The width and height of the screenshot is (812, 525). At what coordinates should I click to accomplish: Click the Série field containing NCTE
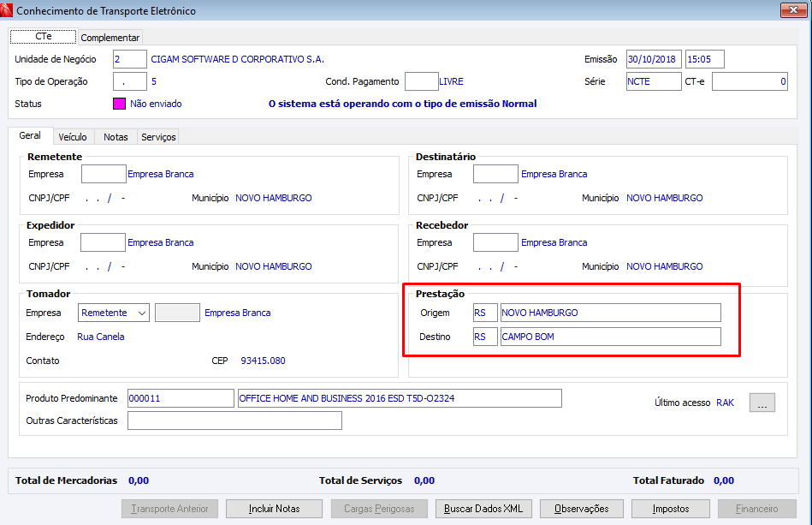pos(654,81)
